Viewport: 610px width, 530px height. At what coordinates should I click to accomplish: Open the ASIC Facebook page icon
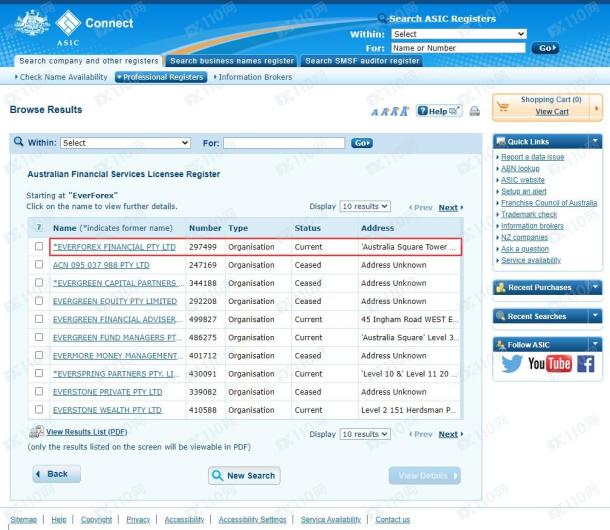tap(584, 365)
